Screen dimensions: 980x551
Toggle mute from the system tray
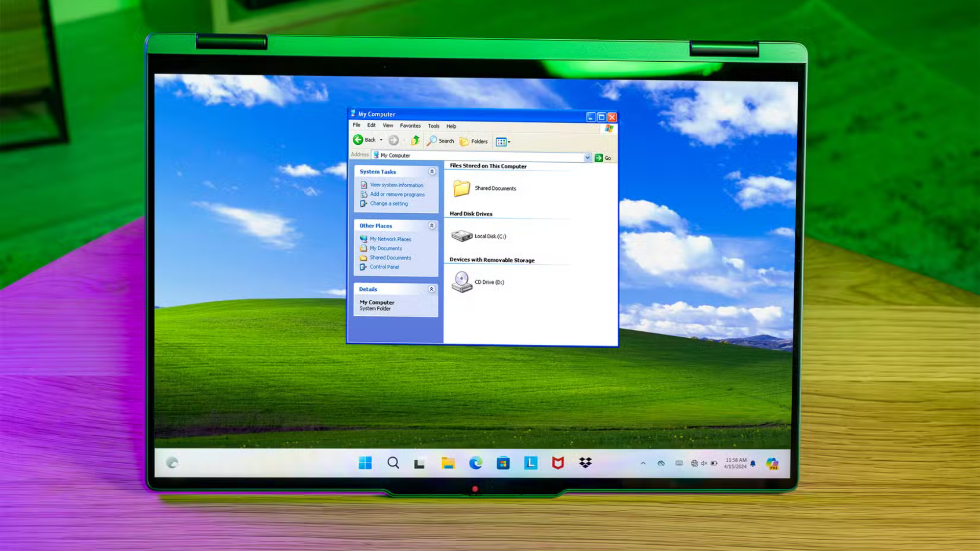[x=704, y=463]
